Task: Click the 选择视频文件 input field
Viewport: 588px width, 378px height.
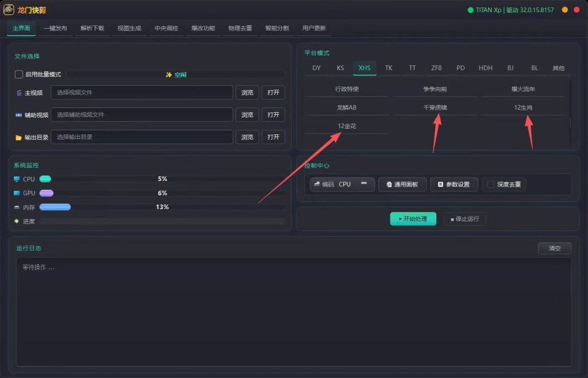Action: click(142, 92)
